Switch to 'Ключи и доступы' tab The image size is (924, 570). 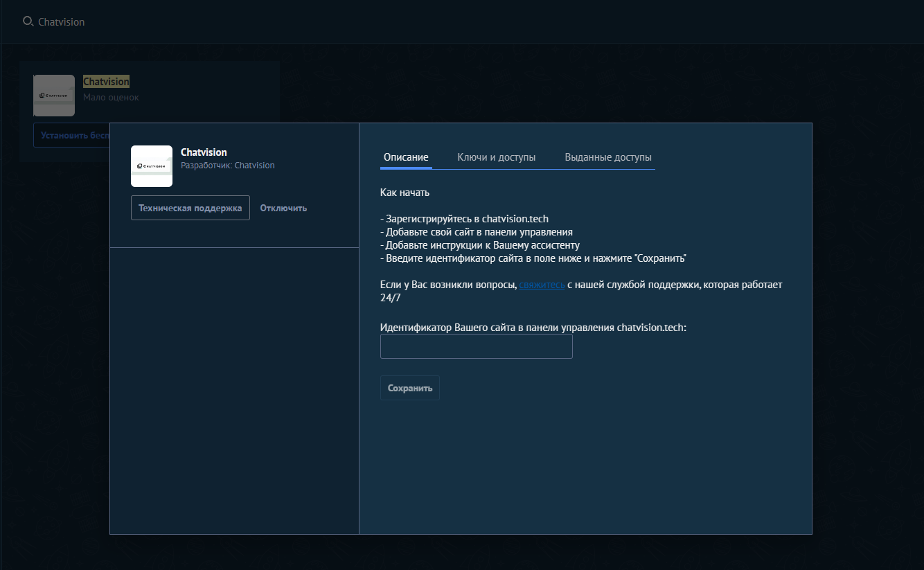click(497, 157)
